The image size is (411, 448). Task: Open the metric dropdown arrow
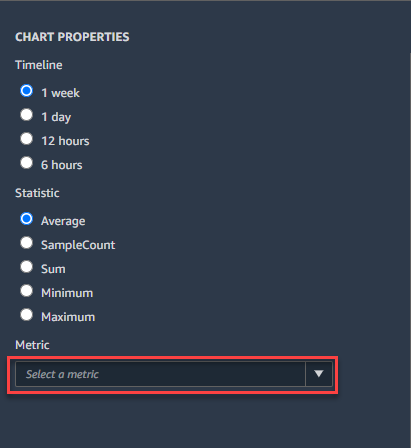click(x=319, y=374)
